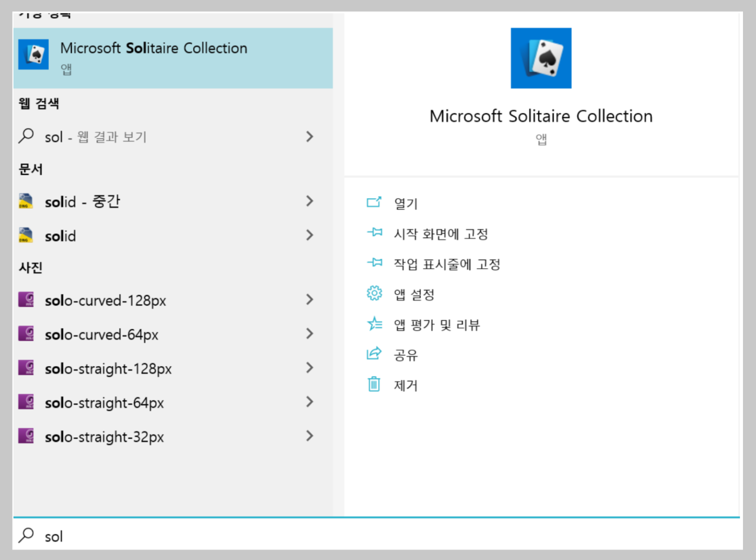
Task: Expand the 'solid' document chevron
Action: [x=309, y=235]
